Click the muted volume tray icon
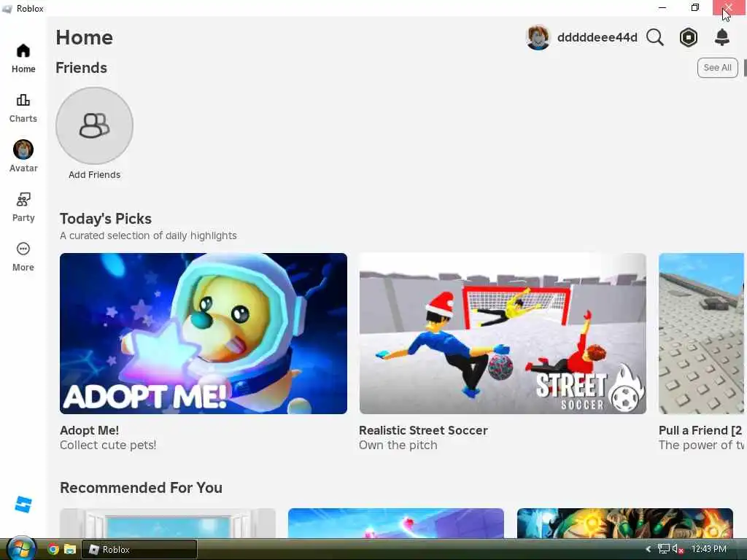 click(x=678, y=549)
